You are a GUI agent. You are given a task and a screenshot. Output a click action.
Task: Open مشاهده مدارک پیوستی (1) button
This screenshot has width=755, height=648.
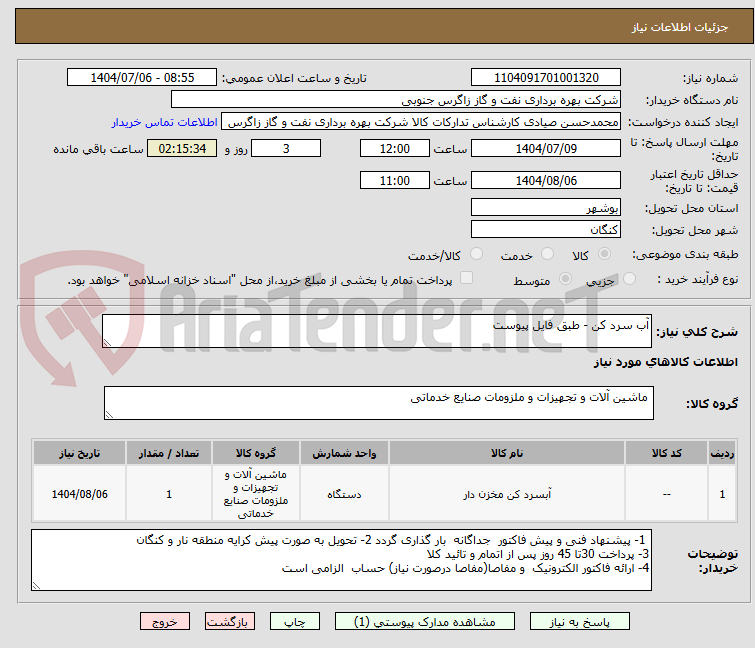coord(425,622)
